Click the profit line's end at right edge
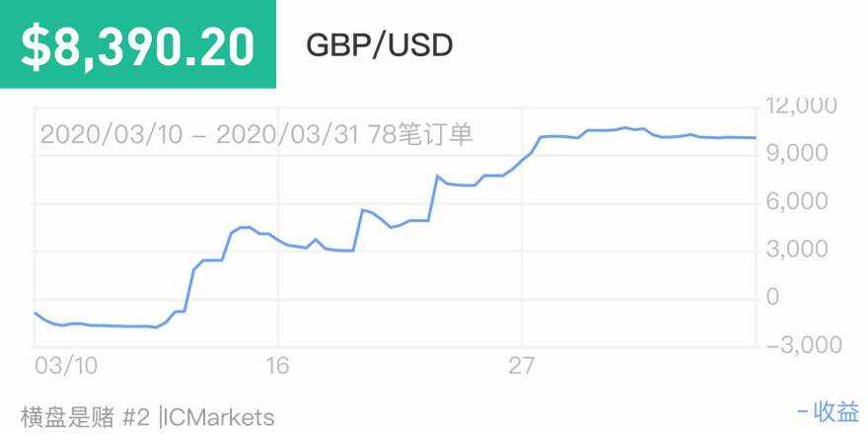868x434 pixels. (755, 138)
